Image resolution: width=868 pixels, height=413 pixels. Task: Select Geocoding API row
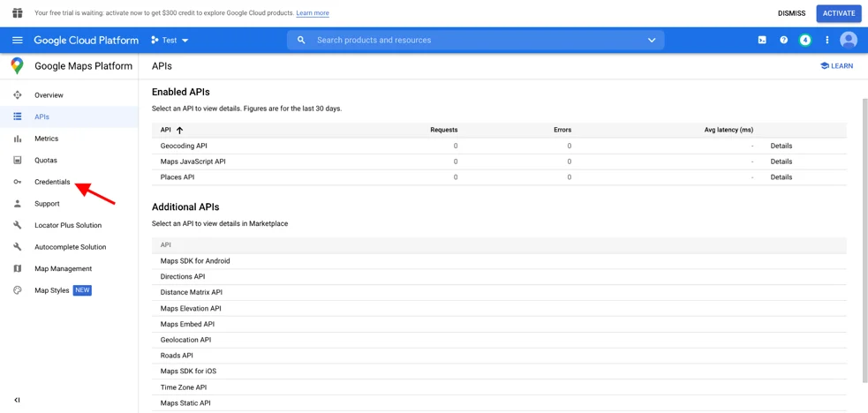(499, 146)
